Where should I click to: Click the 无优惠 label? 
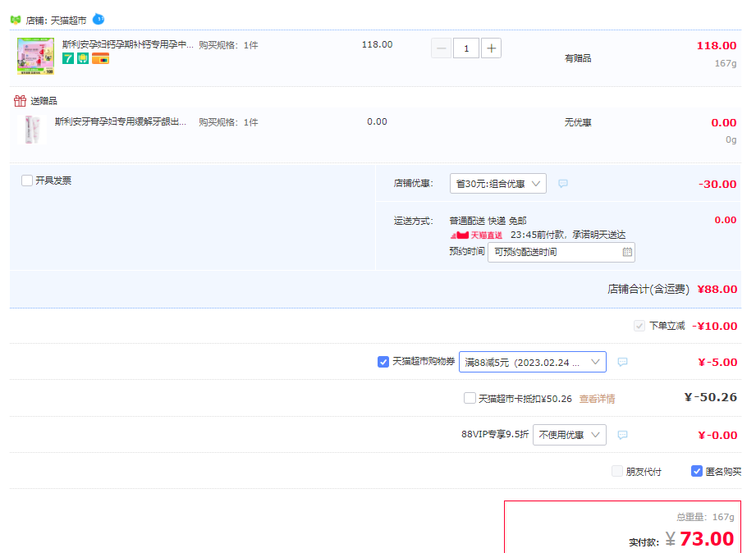(578, 122)
